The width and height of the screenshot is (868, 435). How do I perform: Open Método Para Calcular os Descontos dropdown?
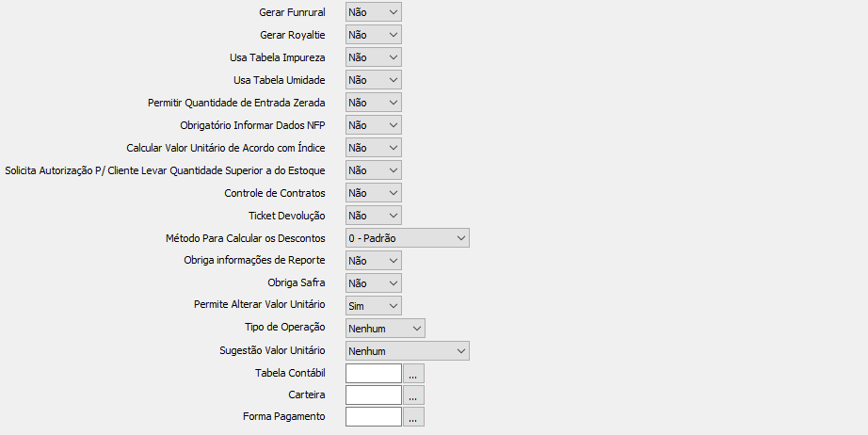tap(408, 238)
